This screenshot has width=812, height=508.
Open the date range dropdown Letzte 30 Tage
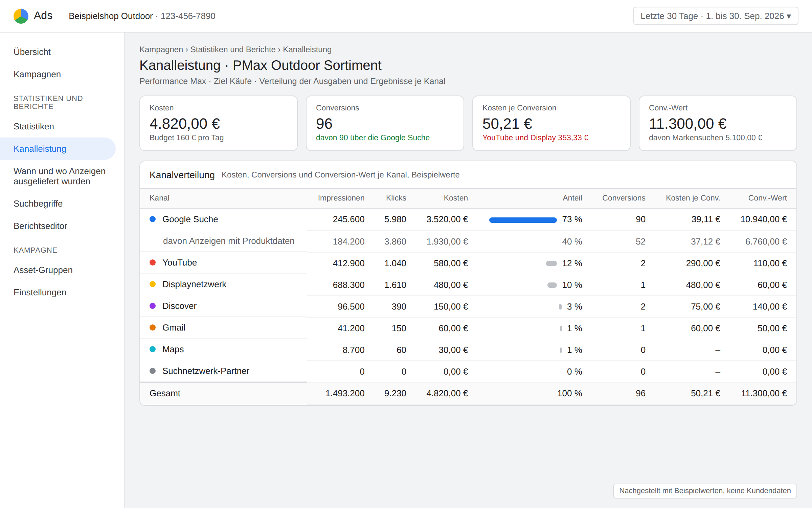[x=716, y=16]
